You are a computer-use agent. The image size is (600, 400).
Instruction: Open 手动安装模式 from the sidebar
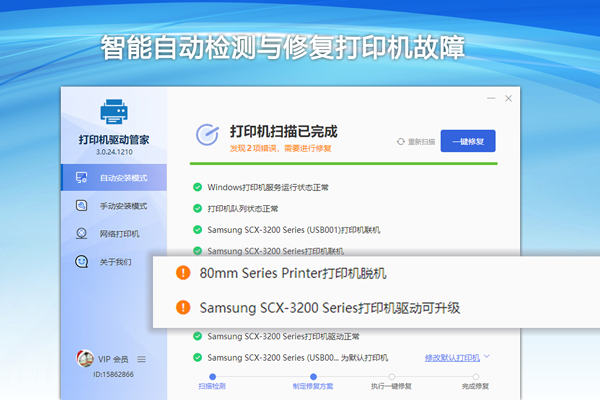114,206
